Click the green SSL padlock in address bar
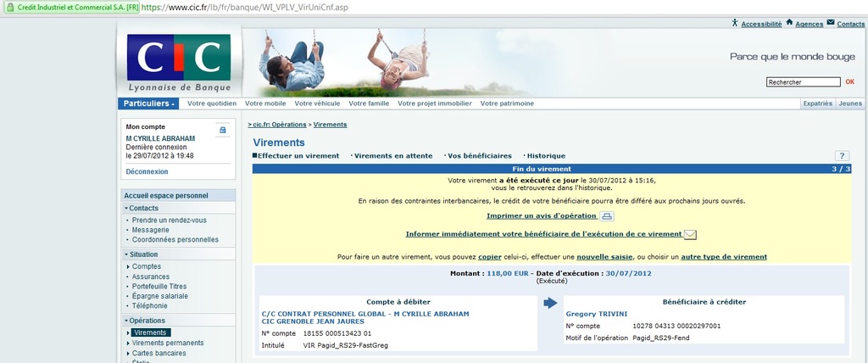This screenshot has height=363, width=868. tap(9, 8)
